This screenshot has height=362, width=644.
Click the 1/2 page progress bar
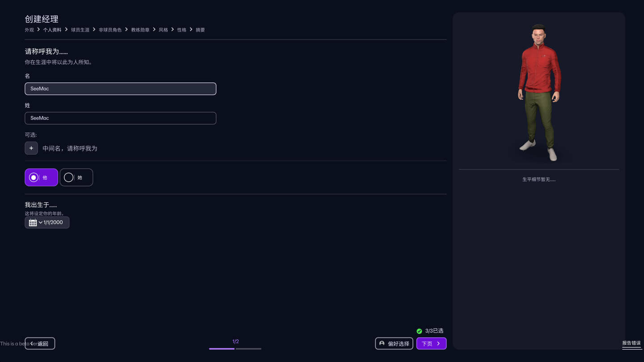[x=235, y=348]
